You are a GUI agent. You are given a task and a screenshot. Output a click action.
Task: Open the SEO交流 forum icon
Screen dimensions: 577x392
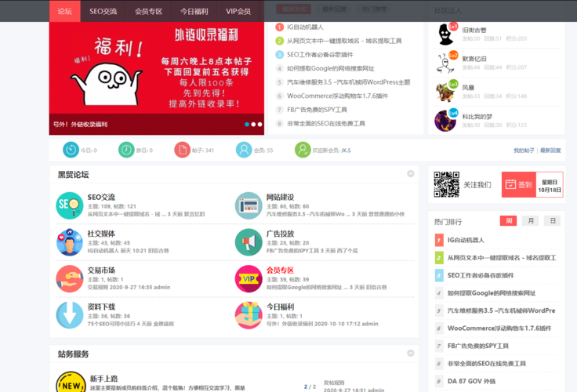point(70,205)
